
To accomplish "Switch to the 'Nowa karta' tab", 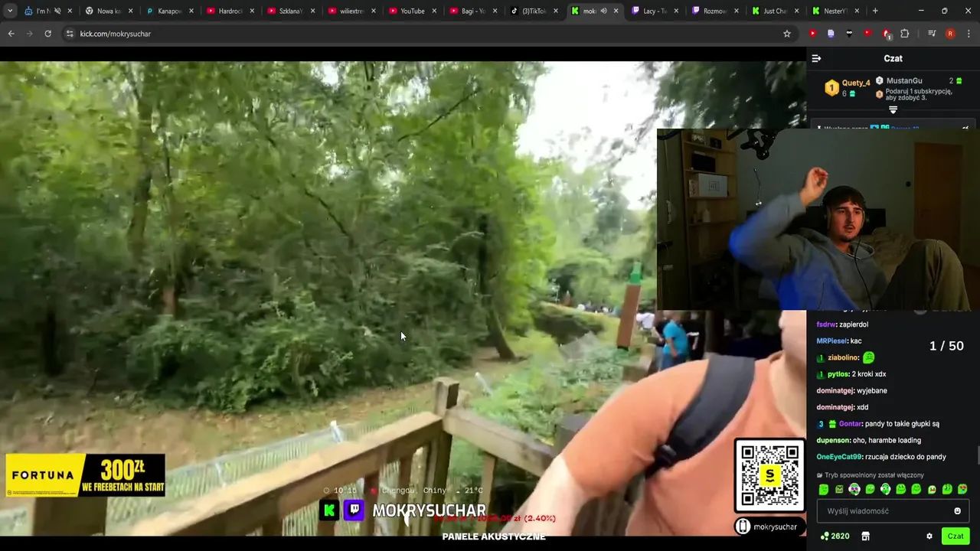I will pyautogui.click(x=108, y=11).
